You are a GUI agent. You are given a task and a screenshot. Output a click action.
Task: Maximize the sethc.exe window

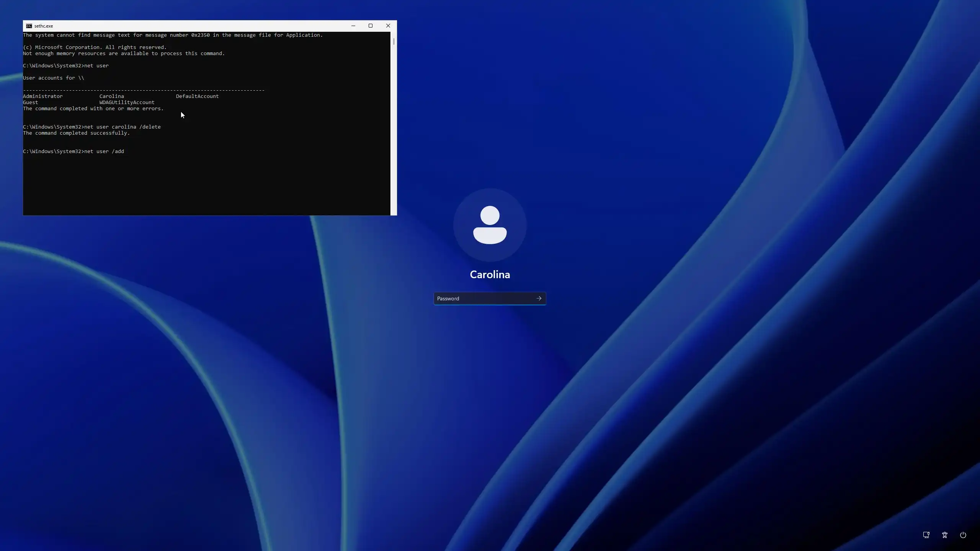coord(370,26)
